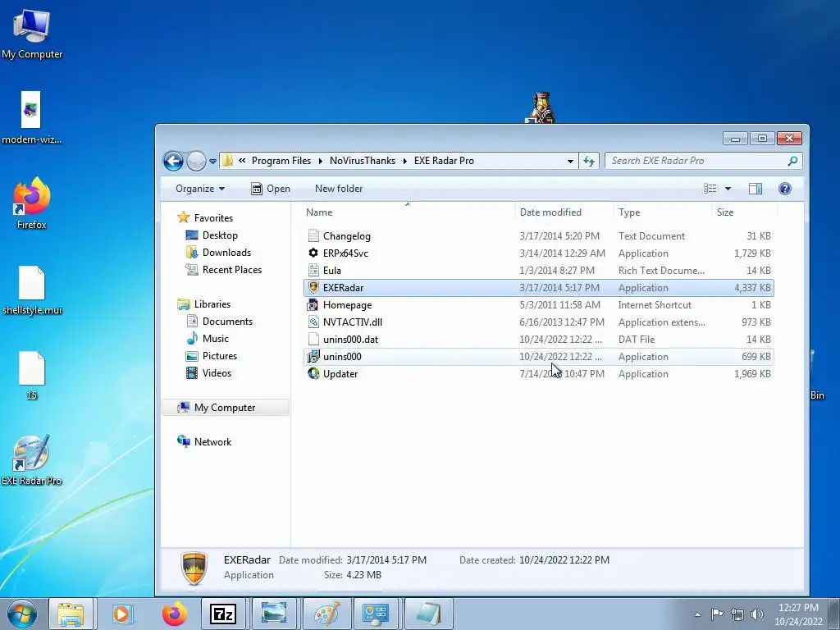The image size is (840, 630).
Task: Open 7-Zip from the taskbar
Action: coord(223,614)
